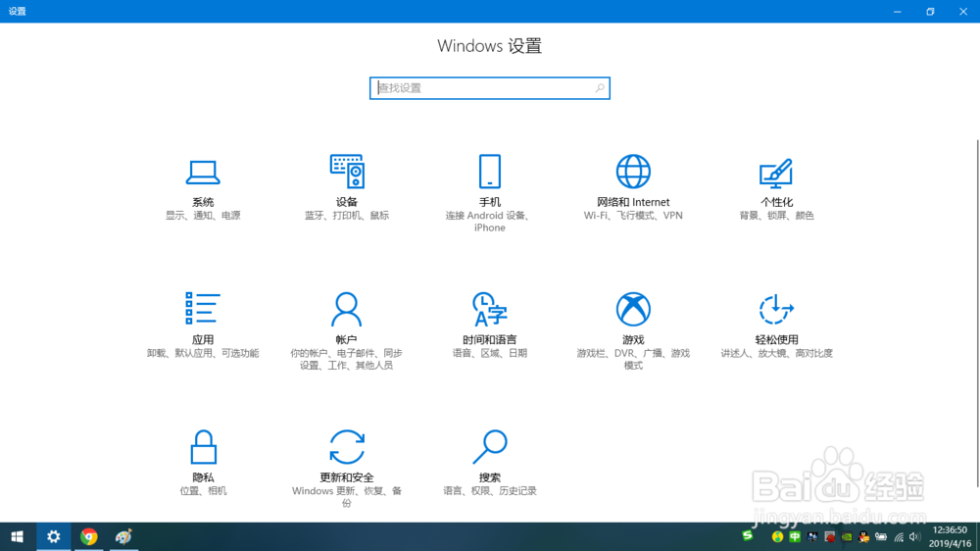Click the vertical scrollbar of settings window
980x551 pixels.
(x=977, y=313)
